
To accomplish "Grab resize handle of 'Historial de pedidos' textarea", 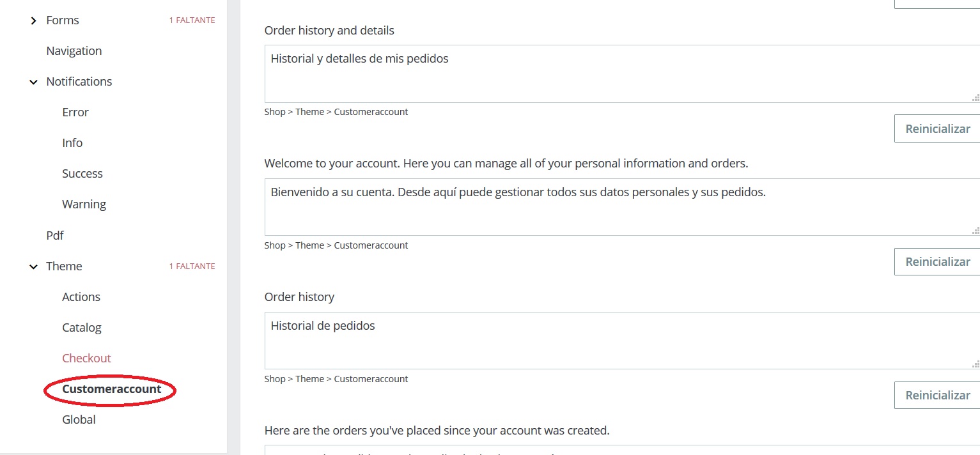I will [x=976, y=364].
